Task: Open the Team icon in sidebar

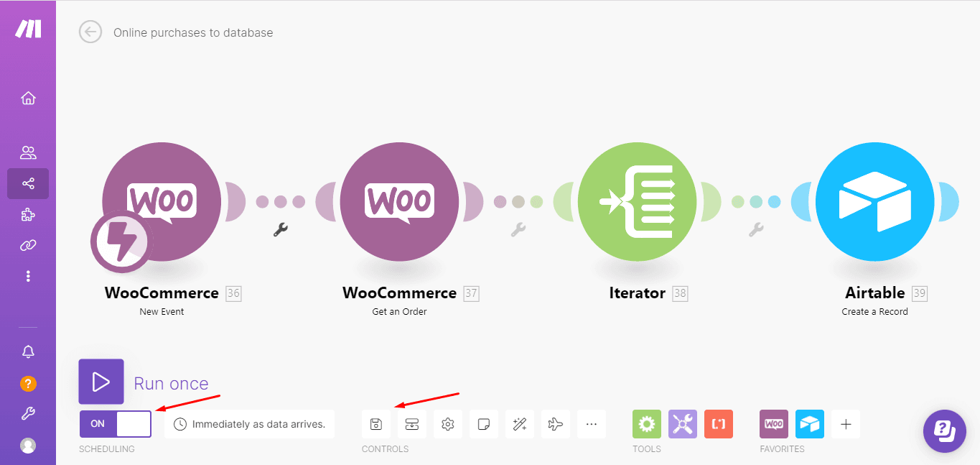Action: pyautogui.click(x=28, y=152)
